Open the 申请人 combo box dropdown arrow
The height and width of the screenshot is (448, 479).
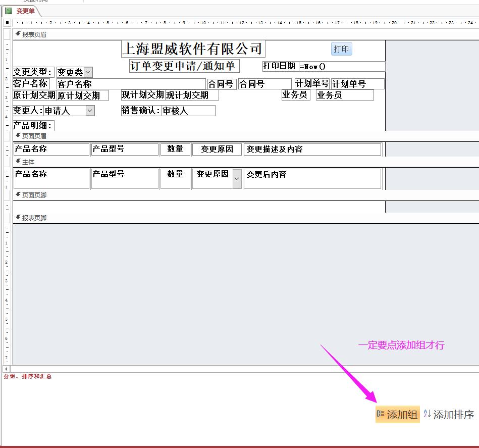pos(90,110)
